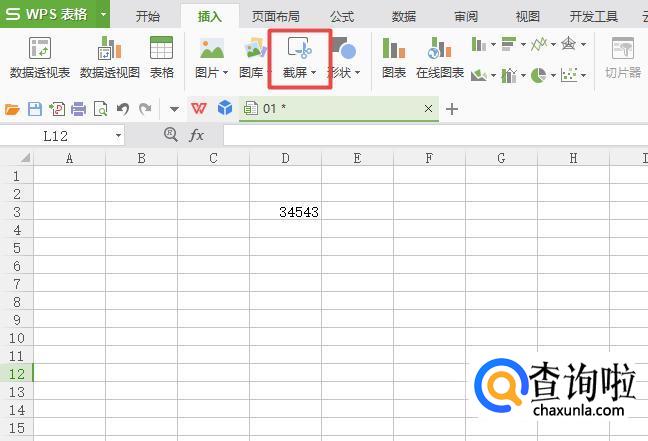Save the workbook with the floppy icon

pos(35,109)
